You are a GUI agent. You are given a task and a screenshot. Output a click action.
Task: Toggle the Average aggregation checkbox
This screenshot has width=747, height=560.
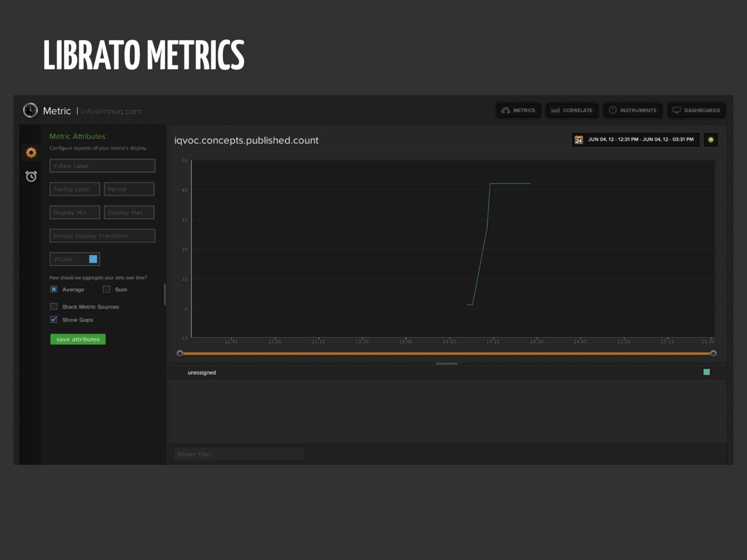(54, 289)
